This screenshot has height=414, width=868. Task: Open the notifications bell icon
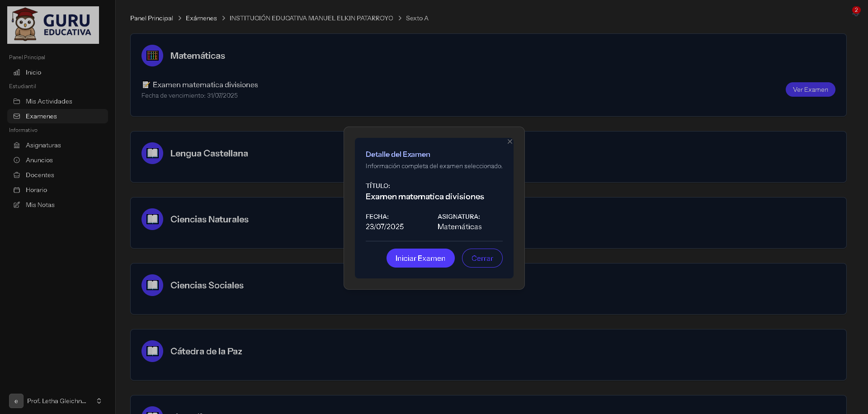855,13
